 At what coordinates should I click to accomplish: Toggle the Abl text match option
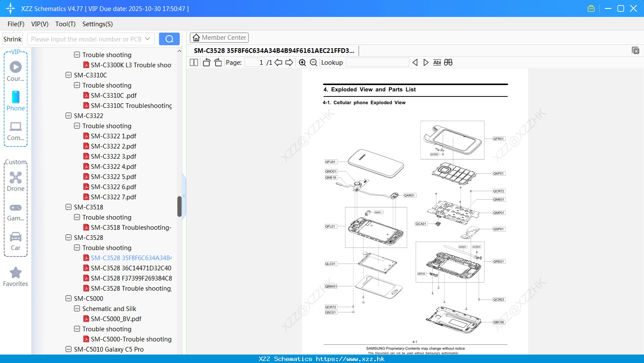tap(437, 63)
